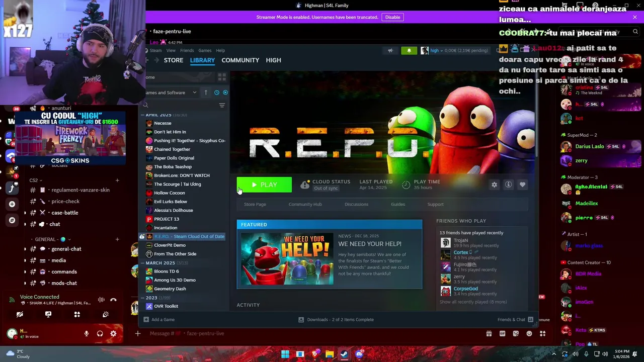The height and width of the screenshot is (362, 644).
Task: Open R.E.P.O. game info icon
Action: 508,185
